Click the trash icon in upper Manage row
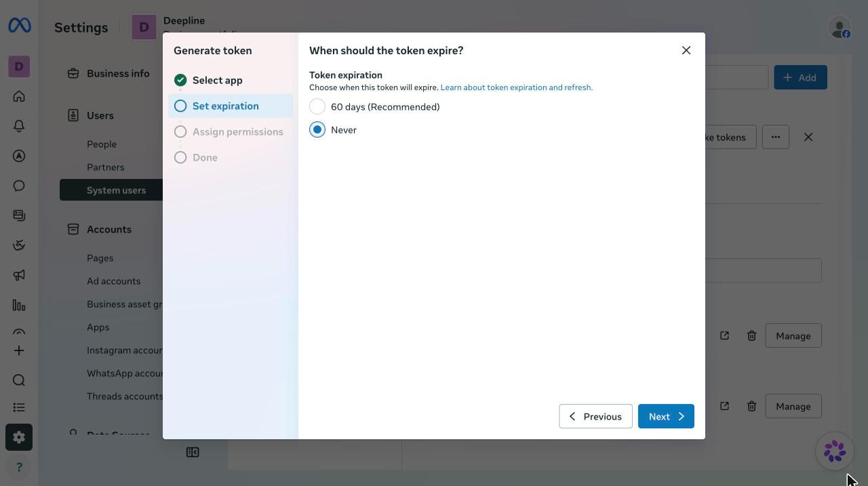The height and width of the screenshot is (486, 868). pos(751,336)
